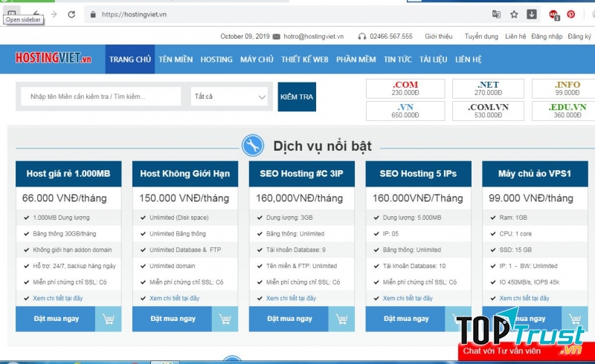Open the ad blocker extension icon
This screenshot has height=364, width=595.
pyautogui.click(x=554, y=15)
